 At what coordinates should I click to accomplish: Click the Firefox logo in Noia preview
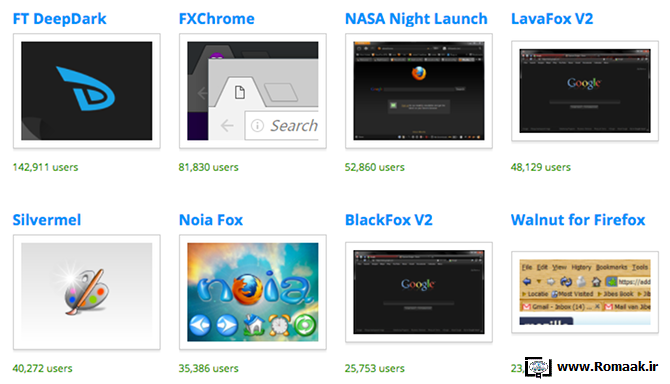tap(246, 289)
